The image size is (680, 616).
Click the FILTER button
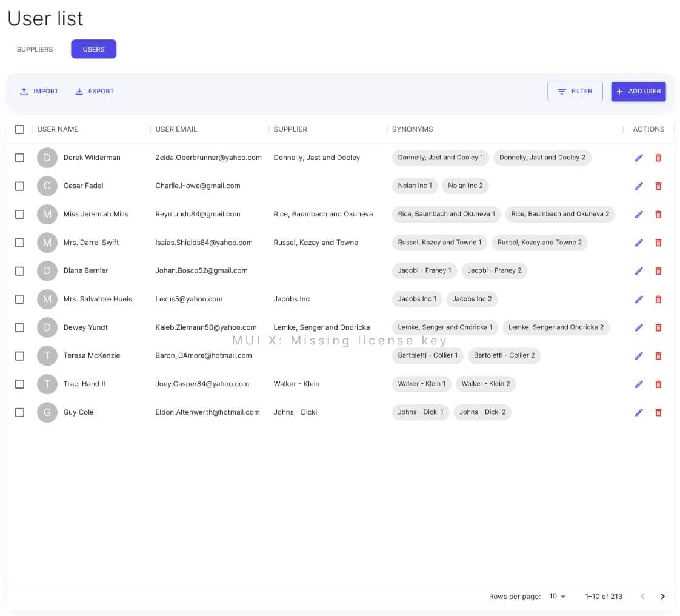pyautogui.click(x=575, y=91)
